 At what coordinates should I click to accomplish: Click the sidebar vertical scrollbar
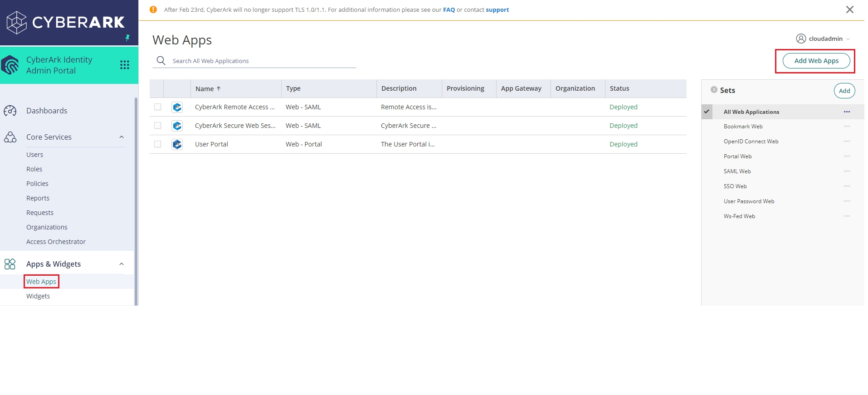(x=136, y=200)
